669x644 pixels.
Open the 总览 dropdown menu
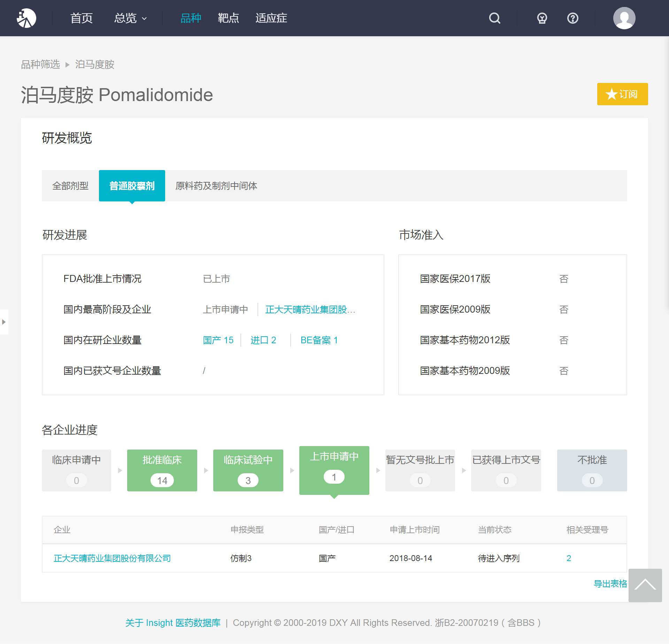pos(130,18)
